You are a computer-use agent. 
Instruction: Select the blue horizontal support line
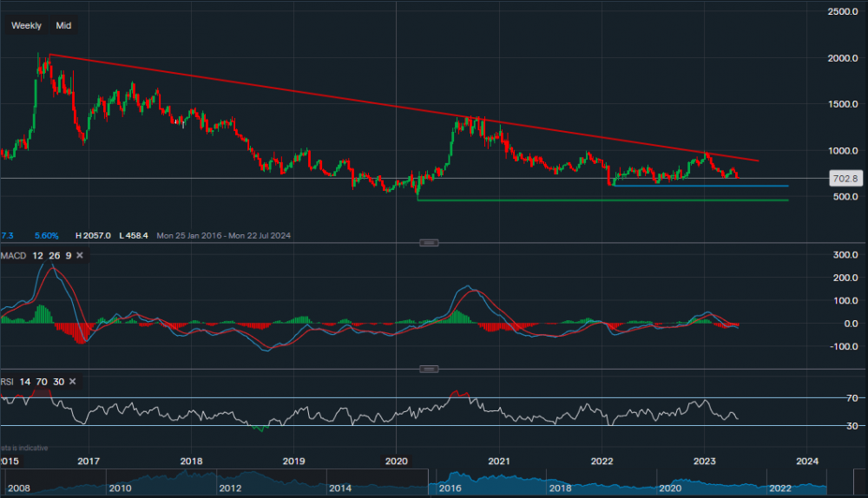tap(694, 186)
